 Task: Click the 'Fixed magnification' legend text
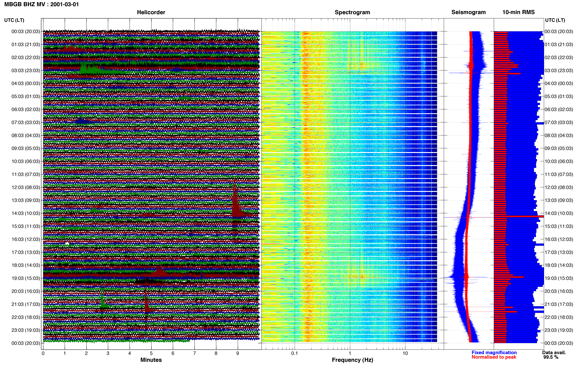tap(494, 352)
